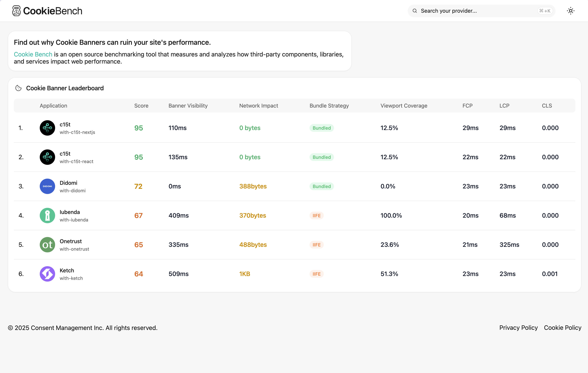Sort by the Score column header
This screenshot has height=373, width=588.
point(141,105)
